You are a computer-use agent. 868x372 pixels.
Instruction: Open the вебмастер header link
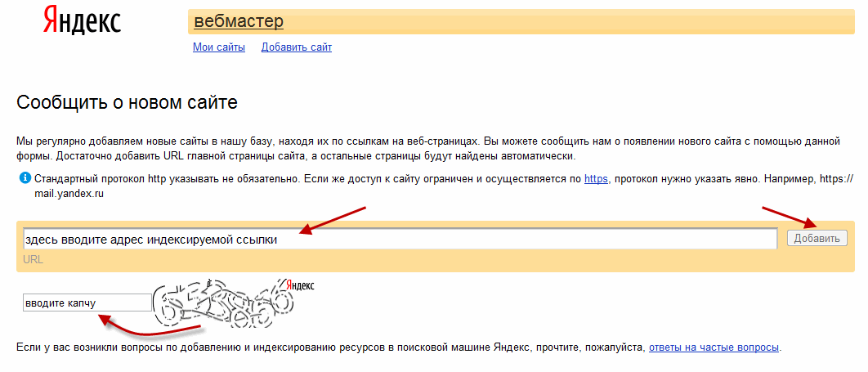239,21
